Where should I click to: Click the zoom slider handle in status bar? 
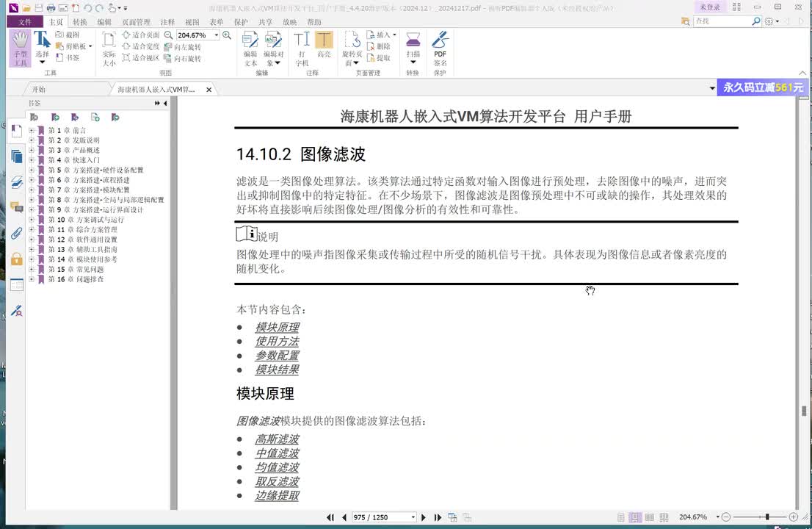767,517
